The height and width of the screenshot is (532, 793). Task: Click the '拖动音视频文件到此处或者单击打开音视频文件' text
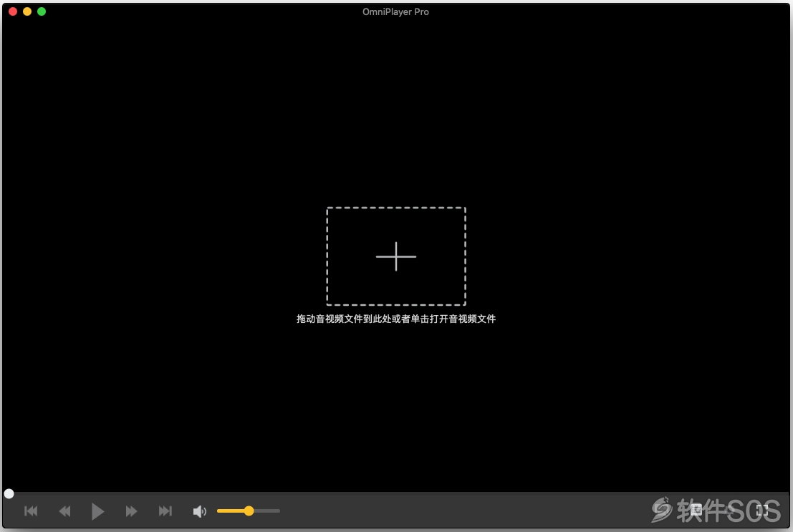396,319
